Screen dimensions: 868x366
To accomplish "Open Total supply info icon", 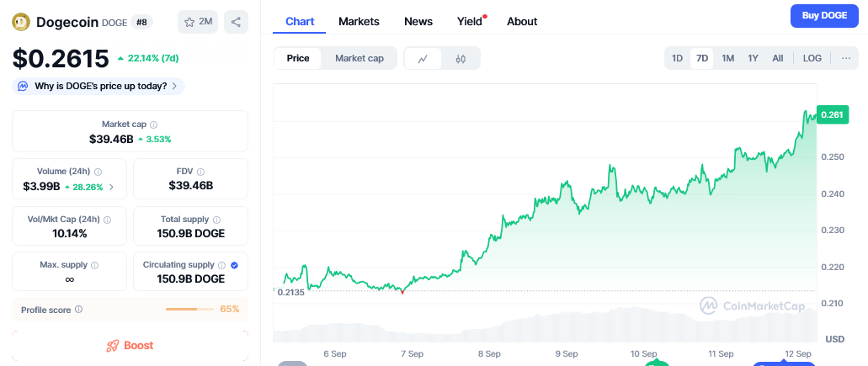I will point(217,220).
